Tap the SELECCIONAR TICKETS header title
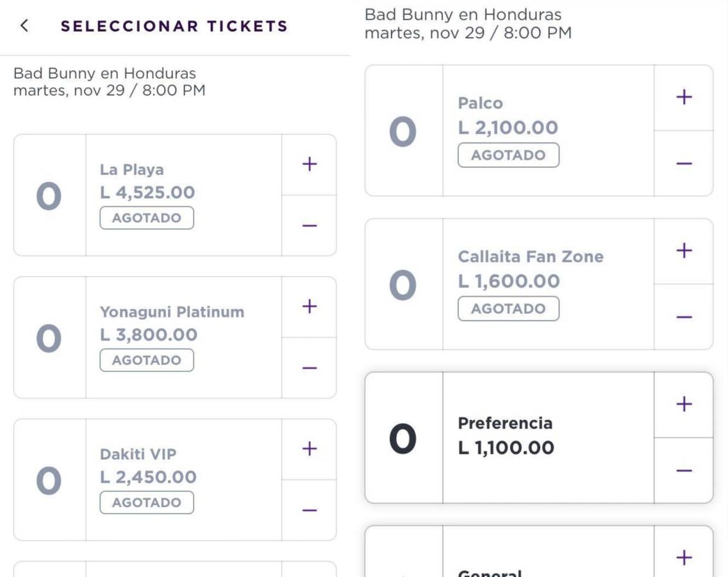The height and width of the screenshot is (577, 728). coord(174,26)
